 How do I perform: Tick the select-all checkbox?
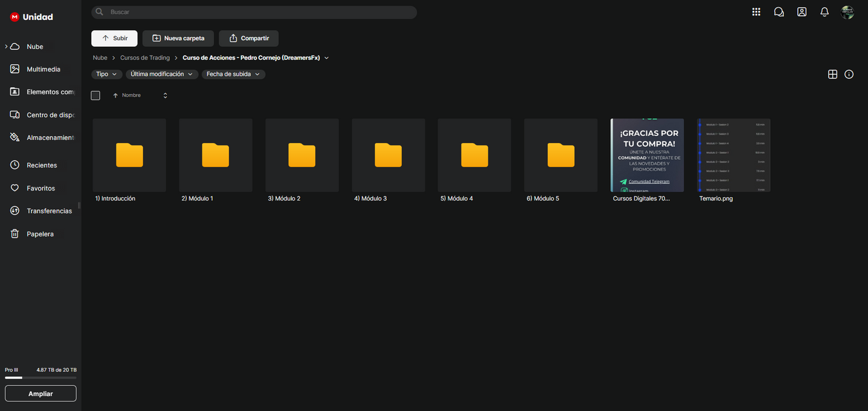pyautogui.click(x=96, y=96)
